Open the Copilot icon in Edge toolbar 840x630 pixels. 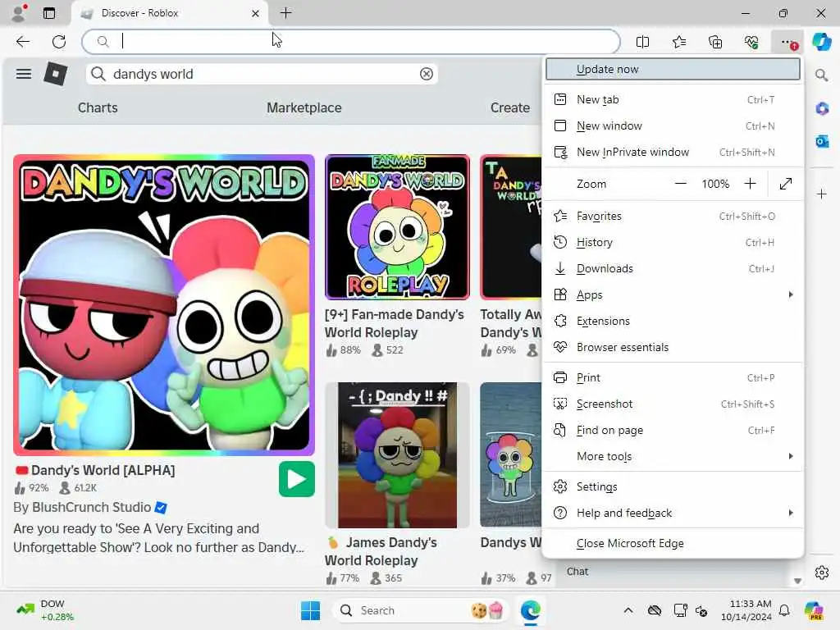[x=821, y=42]
